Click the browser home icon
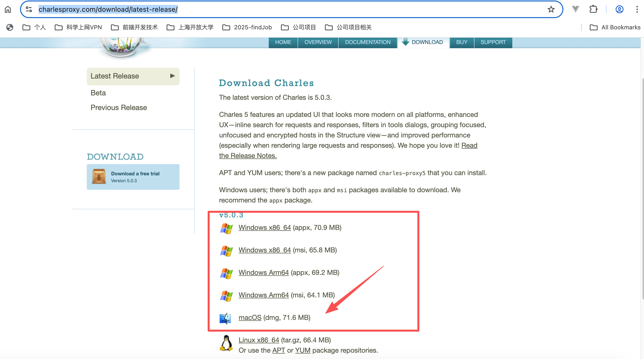Image resolution: width=644 pixels, height=359 pixels. [x=8, y=10]
